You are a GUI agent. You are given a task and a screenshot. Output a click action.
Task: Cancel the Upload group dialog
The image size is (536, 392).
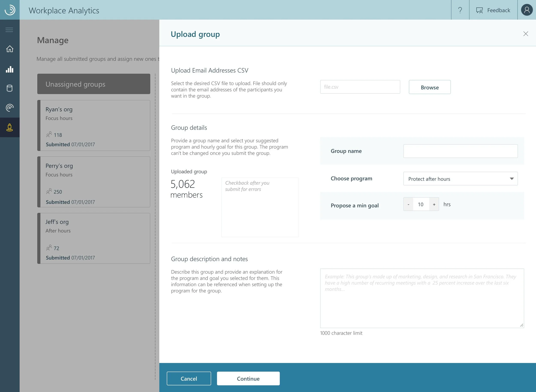[x=189, y=379]
